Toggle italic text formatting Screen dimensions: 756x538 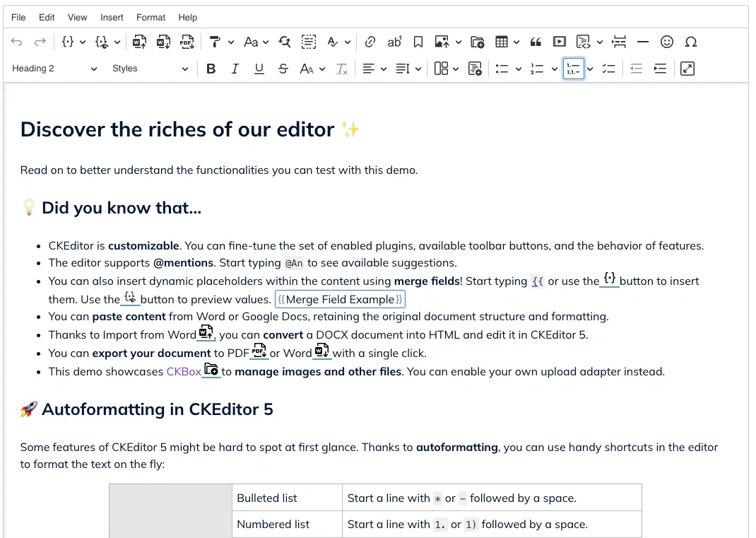click(235, 69)
